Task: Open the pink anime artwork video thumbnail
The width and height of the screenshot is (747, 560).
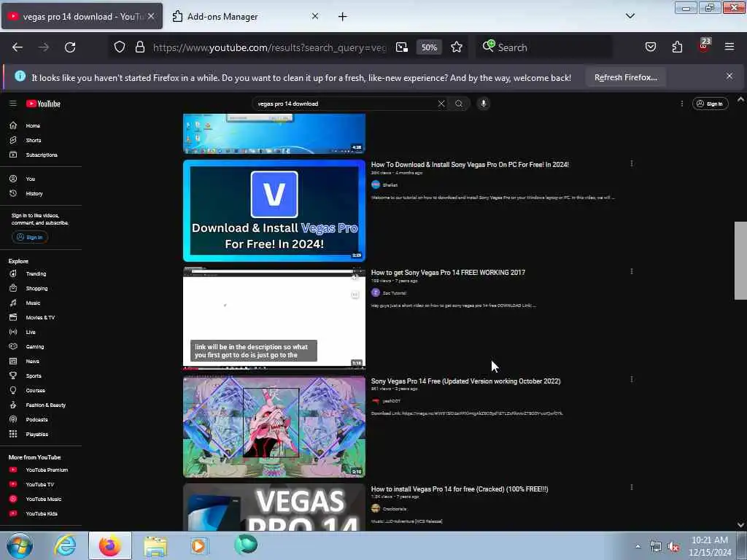Action: [x=274, y=427]
